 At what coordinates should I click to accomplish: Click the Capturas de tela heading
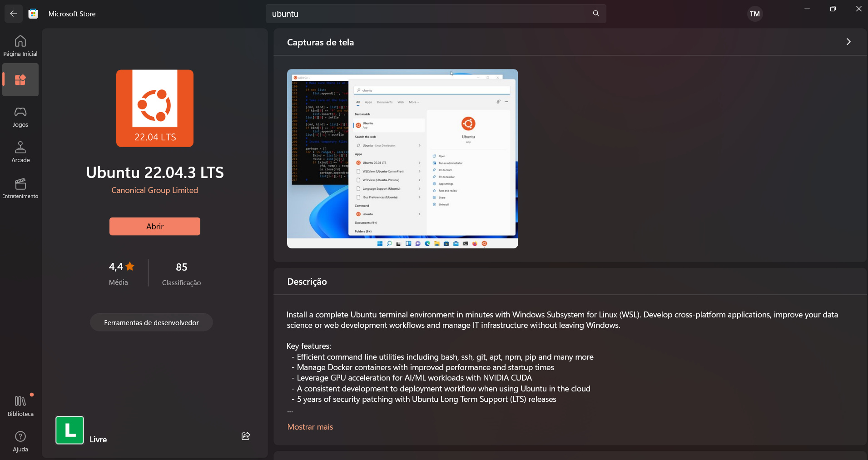[x=320, y=42]
